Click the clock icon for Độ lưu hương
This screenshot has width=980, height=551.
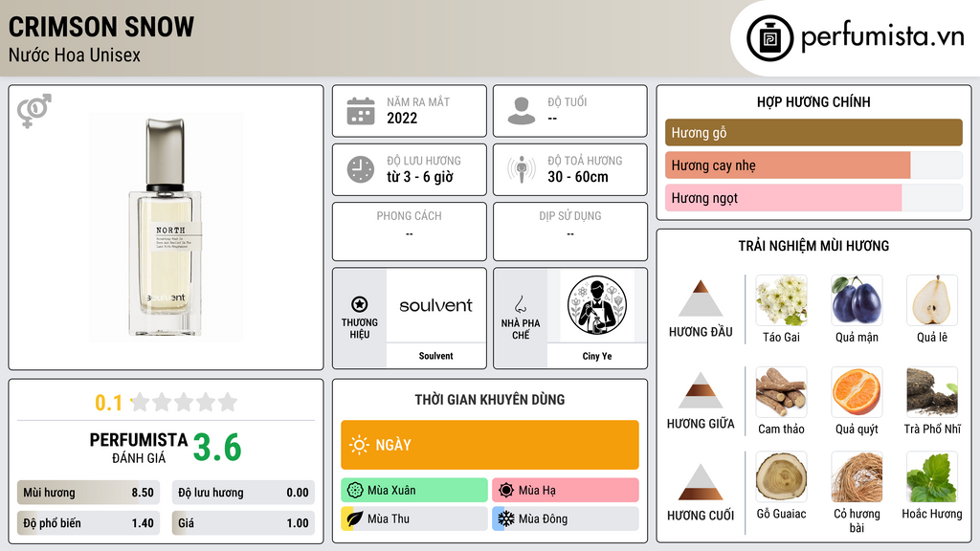[x=361, y=169]
